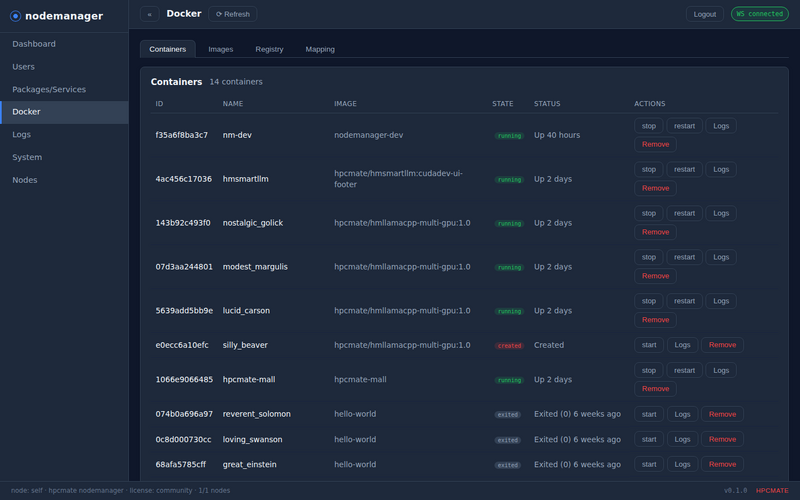Remove loving_swanson container
Image resolution: width=800 pixels, height=500 pixels.
(722, 439)
